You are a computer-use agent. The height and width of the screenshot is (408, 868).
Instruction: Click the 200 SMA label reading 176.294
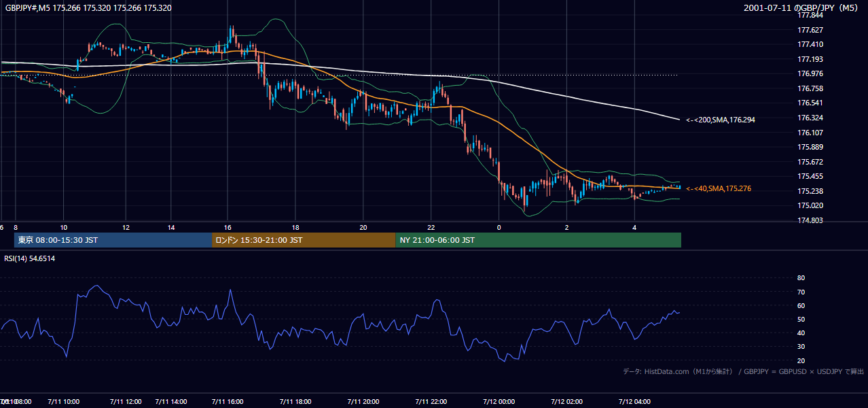(721, 120)
